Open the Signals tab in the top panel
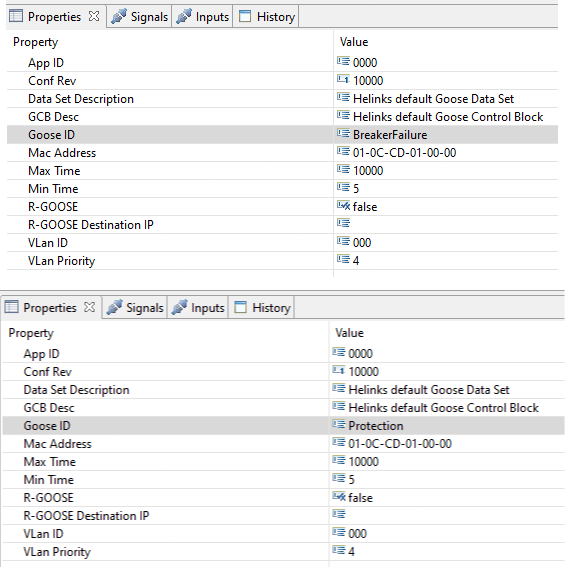Image resolution: width=565 pixels, height=567 pixels. 139,17
